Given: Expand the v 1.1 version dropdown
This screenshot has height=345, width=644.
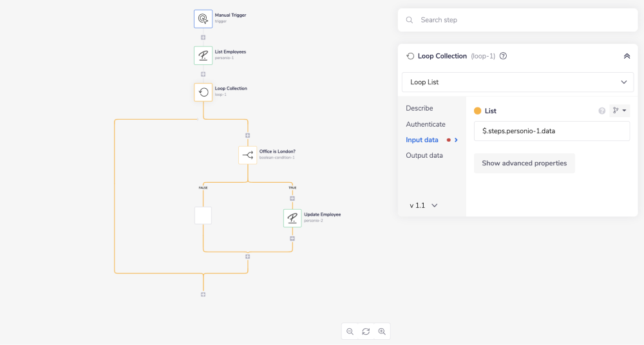Looking at the screenshot, I should click(424, 205).
